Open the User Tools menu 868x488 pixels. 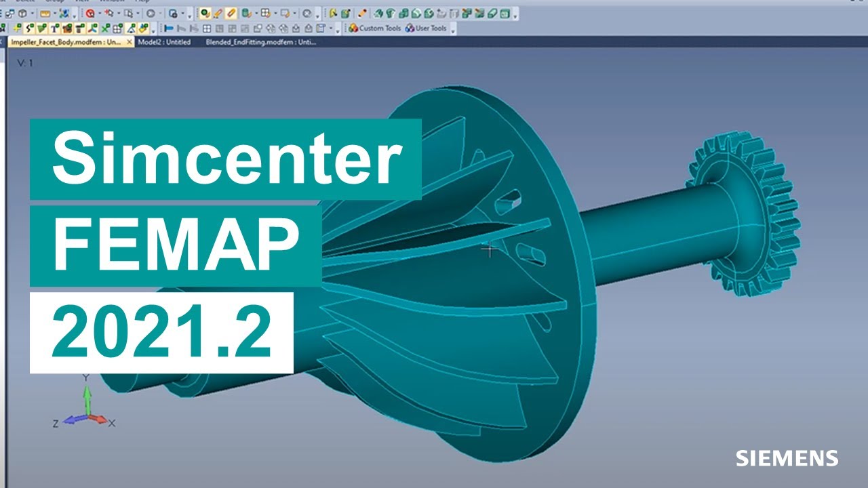coord(426,28)
